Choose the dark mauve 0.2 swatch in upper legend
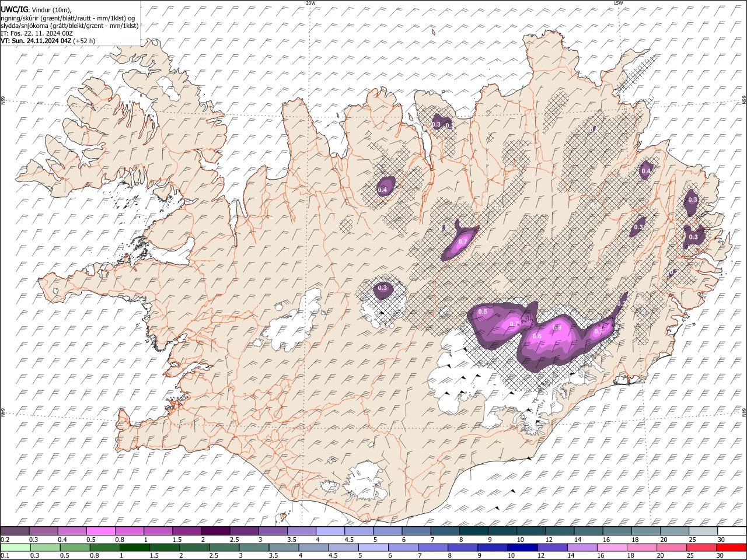 coord(15,531)
